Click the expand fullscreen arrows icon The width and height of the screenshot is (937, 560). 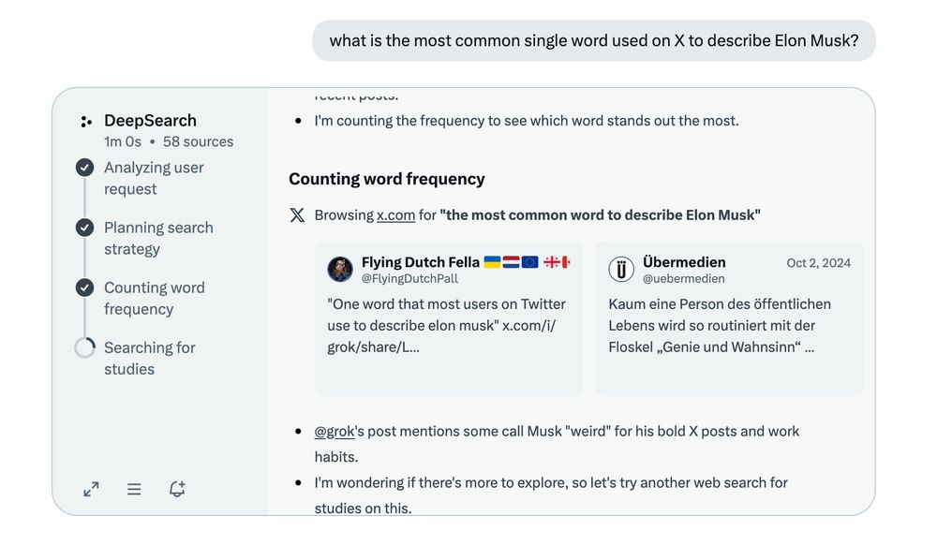[91, 490]
